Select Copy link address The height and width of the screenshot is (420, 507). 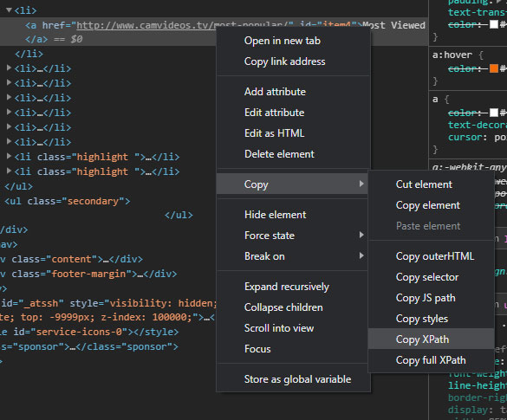coord(293,61)
